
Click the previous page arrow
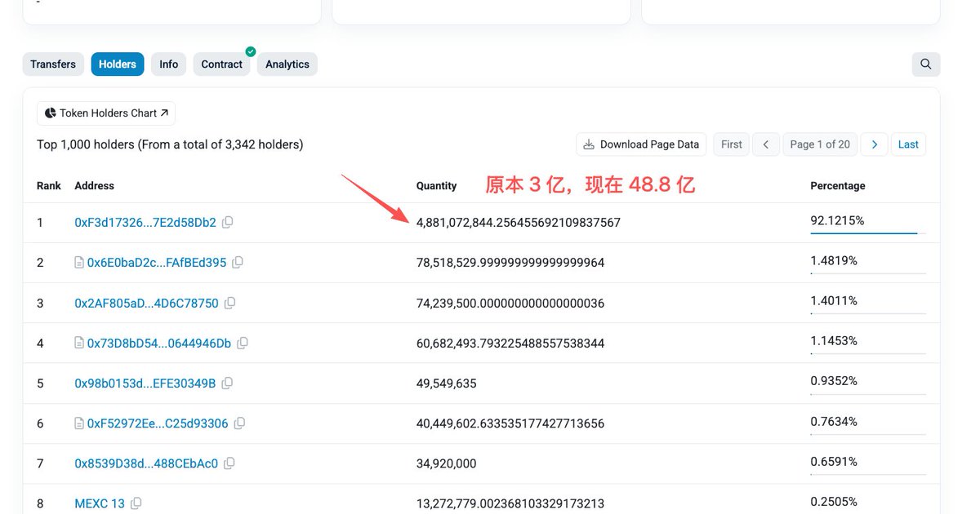click(765, 144)
